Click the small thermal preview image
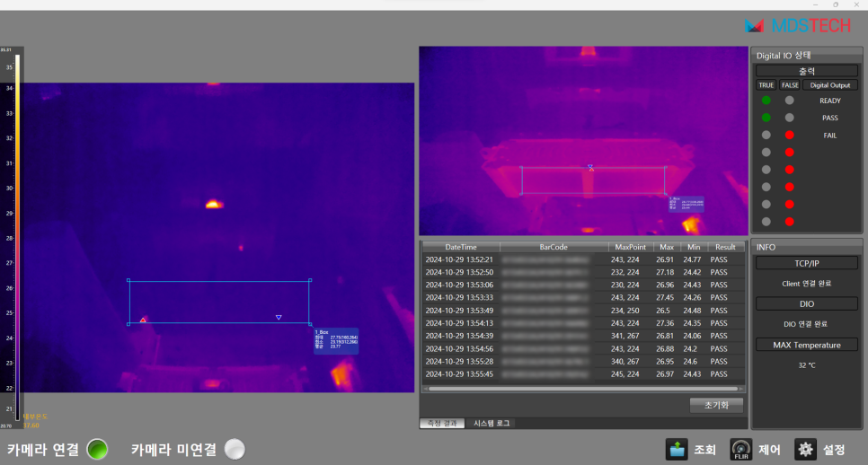 [583, 141]
